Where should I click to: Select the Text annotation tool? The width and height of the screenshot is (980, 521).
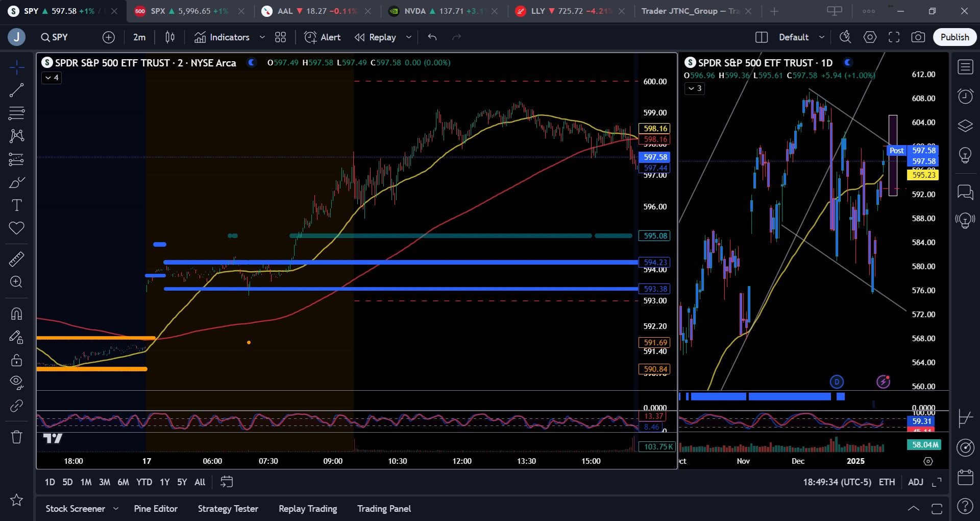tap(16, 205)
